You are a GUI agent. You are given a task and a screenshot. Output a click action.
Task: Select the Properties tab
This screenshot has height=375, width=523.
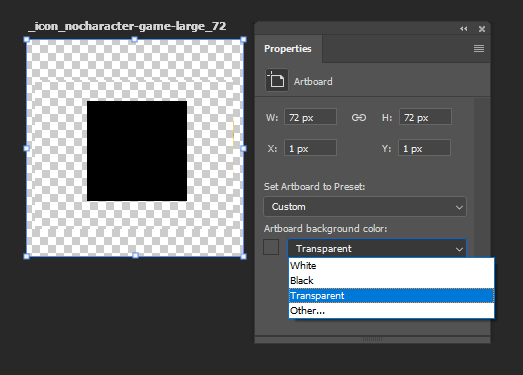coord(288,49)
